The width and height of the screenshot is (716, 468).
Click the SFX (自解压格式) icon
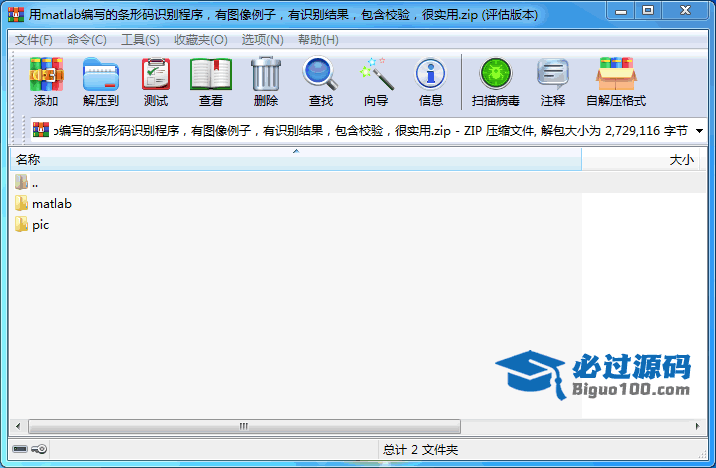(x=616, y=74)
